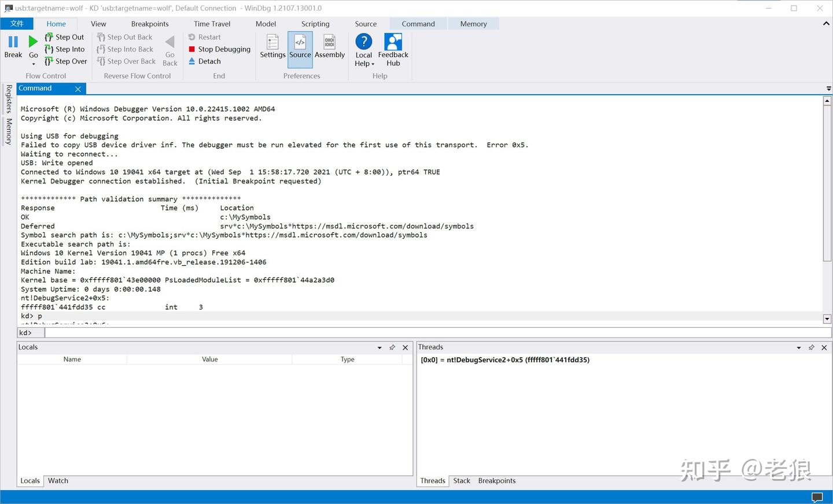Open the Memory ribbon tab
This screenshot has width=833, height=504.
[x=473, y=24]
